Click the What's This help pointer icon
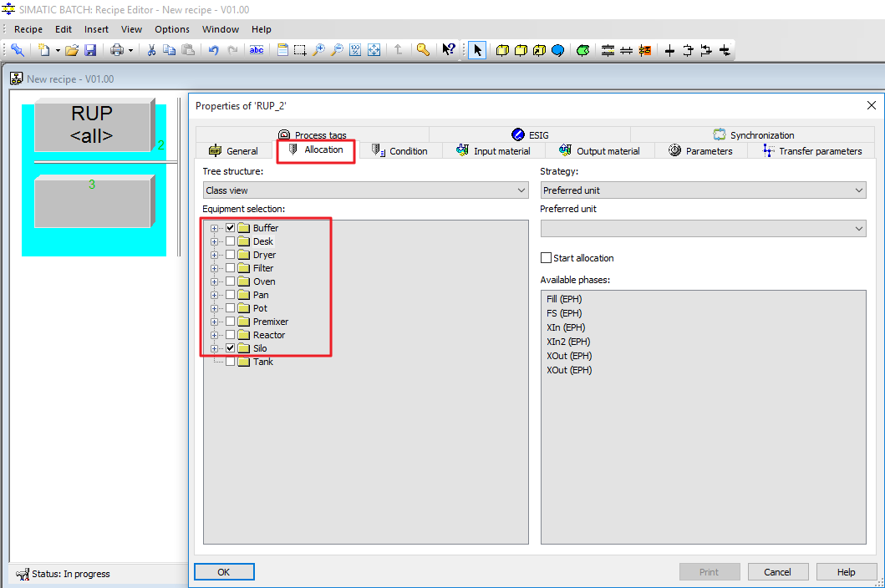Screen dimensions: 885x588 pyautogui.click(x=448, y=50)
